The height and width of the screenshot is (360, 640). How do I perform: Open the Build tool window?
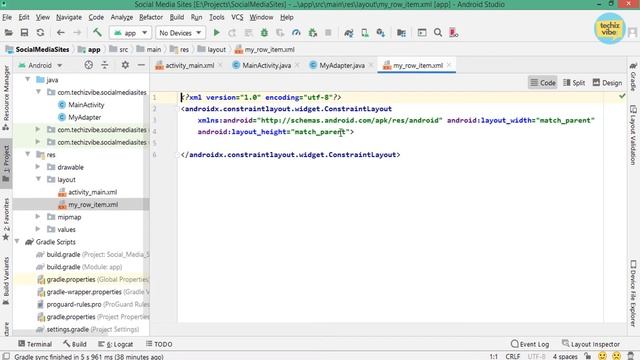pos(75,344)
